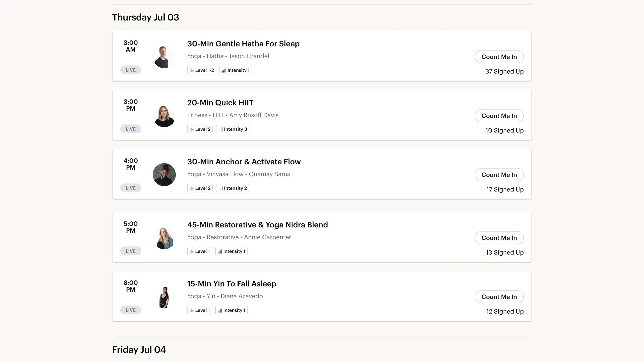Click Intensity 2 tag on Anchor & Activate Flow

point(233,188)
